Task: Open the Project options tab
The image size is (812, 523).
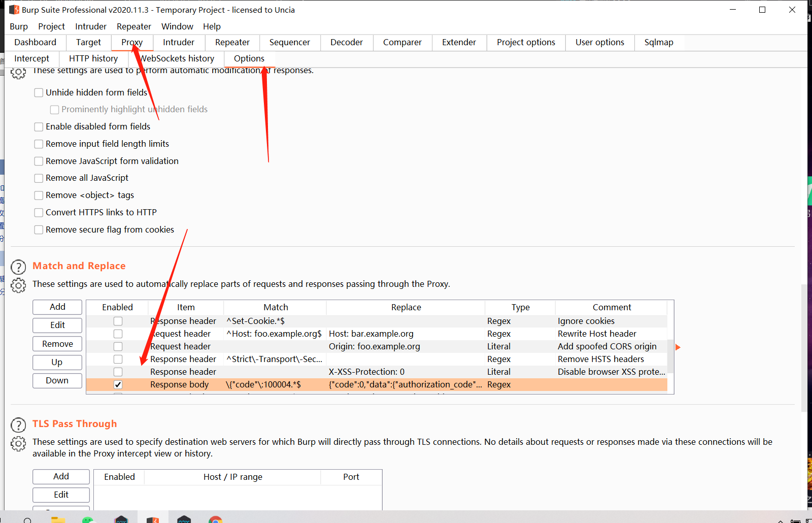Action: [x=526, y=42]
